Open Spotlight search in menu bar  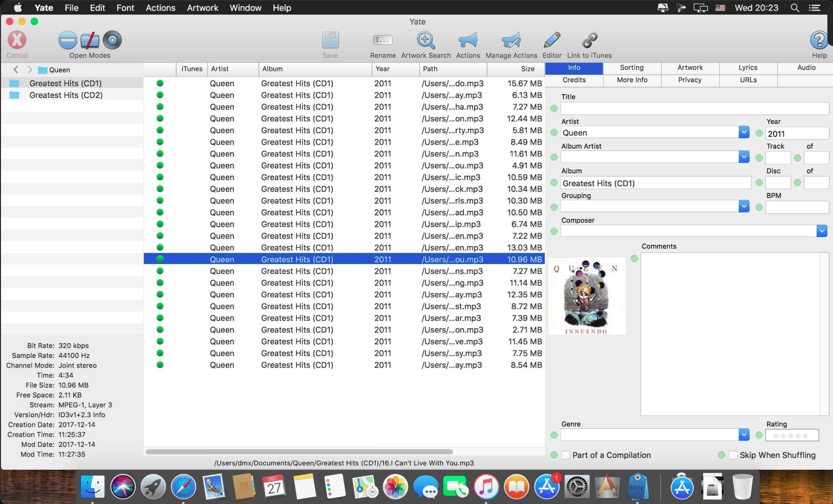coord(795,8)
